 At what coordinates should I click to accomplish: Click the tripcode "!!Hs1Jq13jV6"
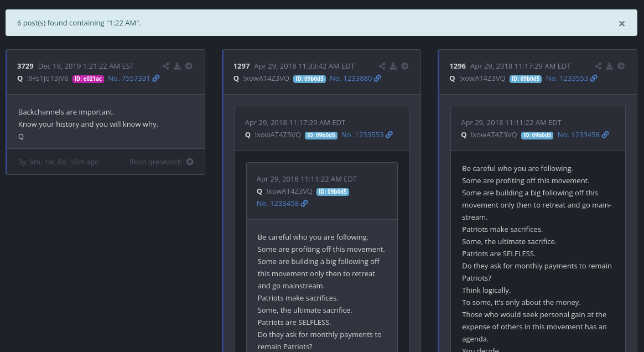(x=48, y=79)
